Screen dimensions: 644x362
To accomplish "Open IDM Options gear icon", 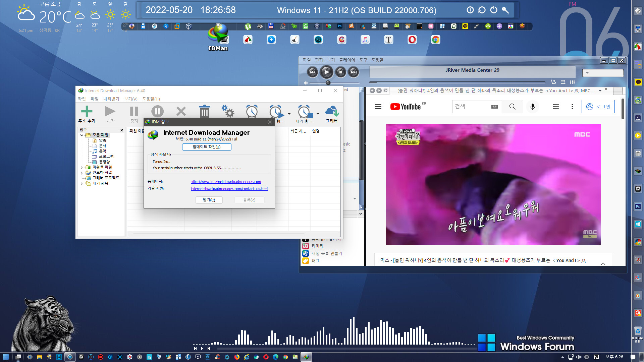I will 228,111.
